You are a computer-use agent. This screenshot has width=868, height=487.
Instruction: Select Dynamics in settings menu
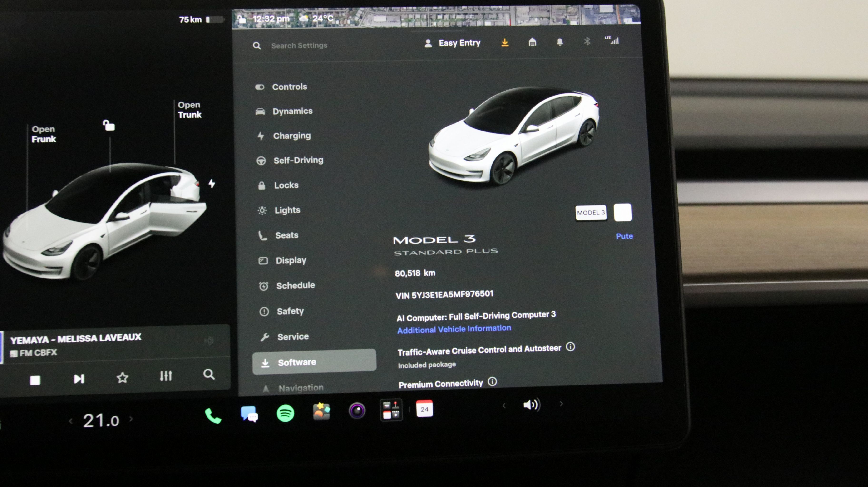pyautogui.click(x=284, y=111)
